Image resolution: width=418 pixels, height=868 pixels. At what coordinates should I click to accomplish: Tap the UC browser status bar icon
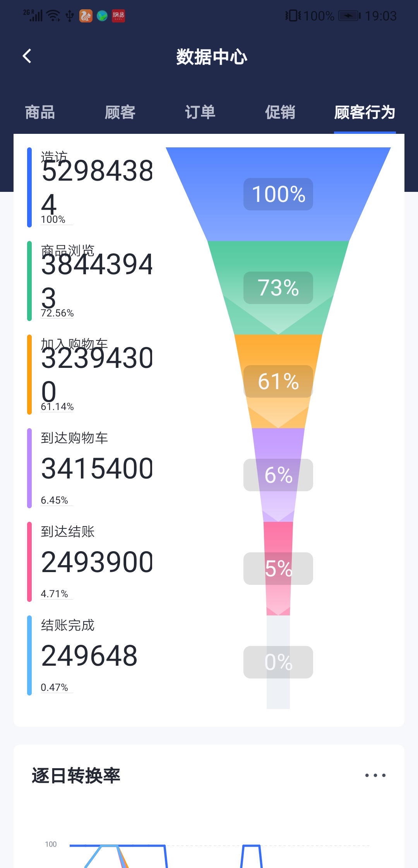point(86,16)
